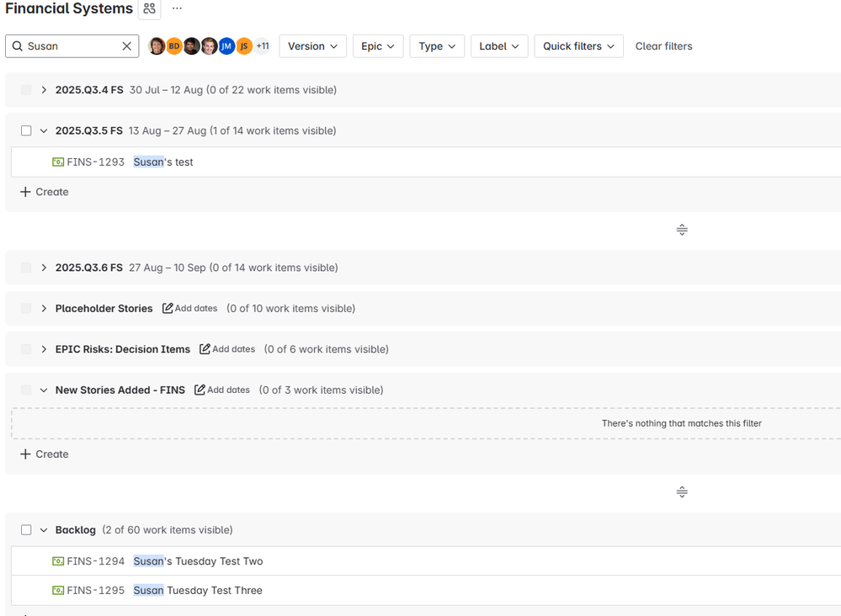The image size is (841, 616).
Task: Filter by the third avatar with dark background
Action: click(191, 46)
